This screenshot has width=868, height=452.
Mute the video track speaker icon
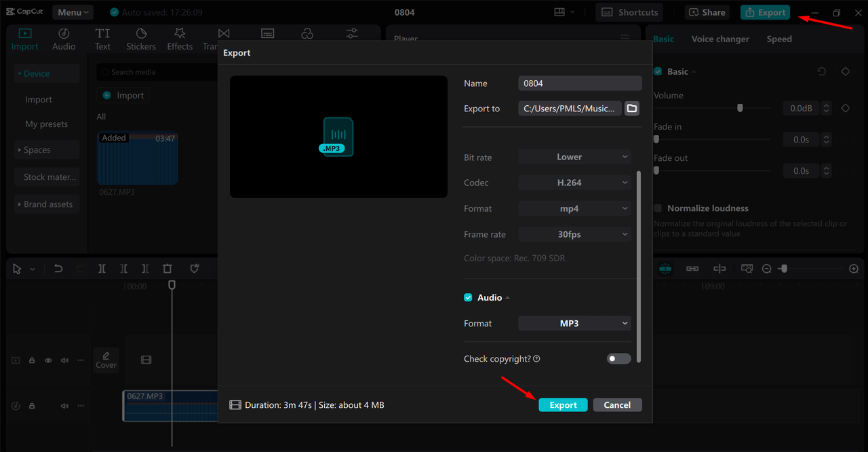64,360
